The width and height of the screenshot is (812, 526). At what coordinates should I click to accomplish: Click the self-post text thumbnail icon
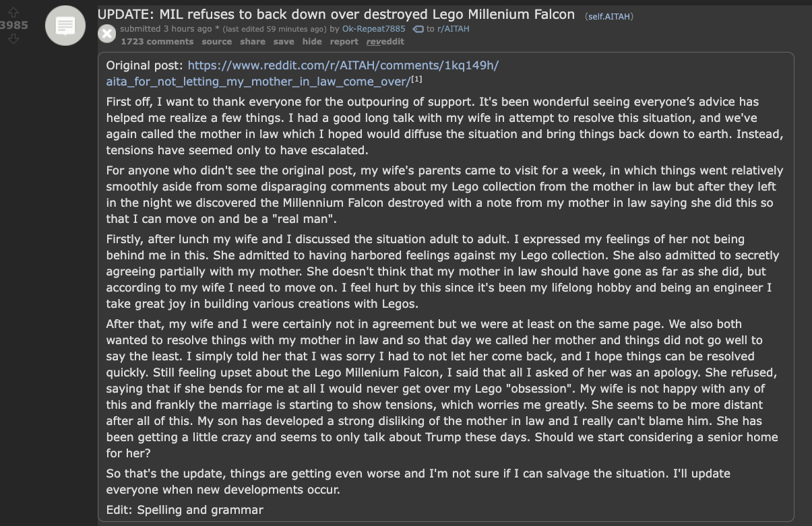[x=65, y=26]
